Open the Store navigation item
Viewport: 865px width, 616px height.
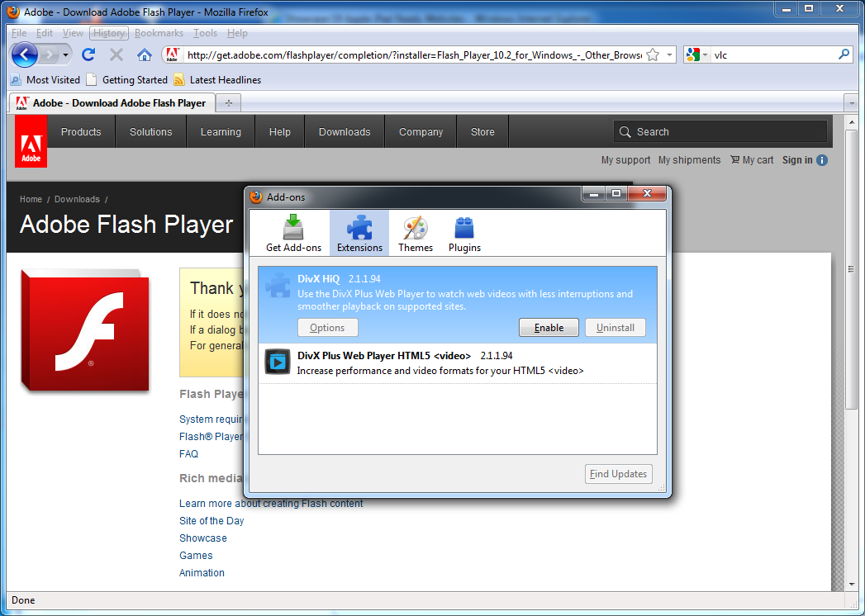pos(482,132)
